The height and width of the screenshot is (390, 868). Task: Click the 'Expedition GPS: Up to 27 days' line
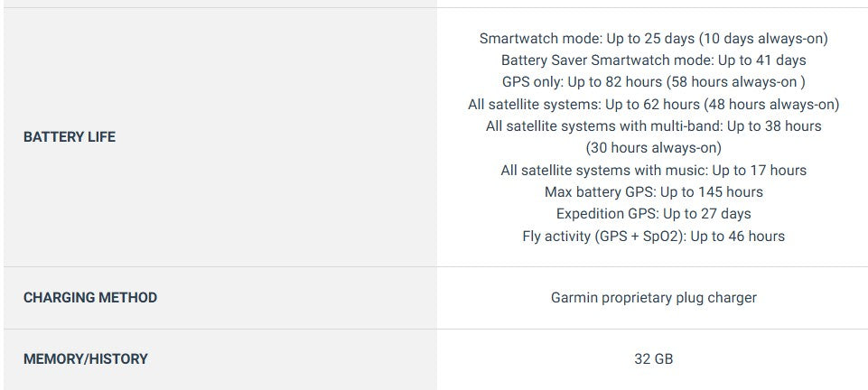tap(653, 214)
